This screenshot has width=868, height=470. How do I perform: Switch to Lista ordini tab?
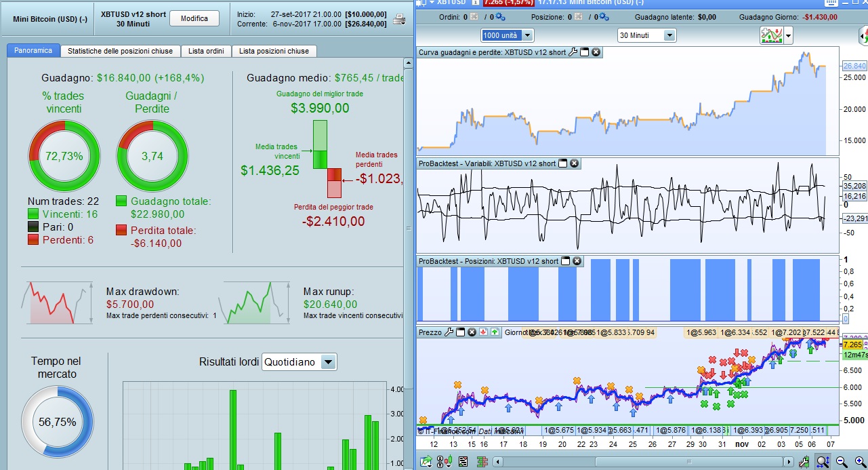pyautogui.click(x=205, y=51)
